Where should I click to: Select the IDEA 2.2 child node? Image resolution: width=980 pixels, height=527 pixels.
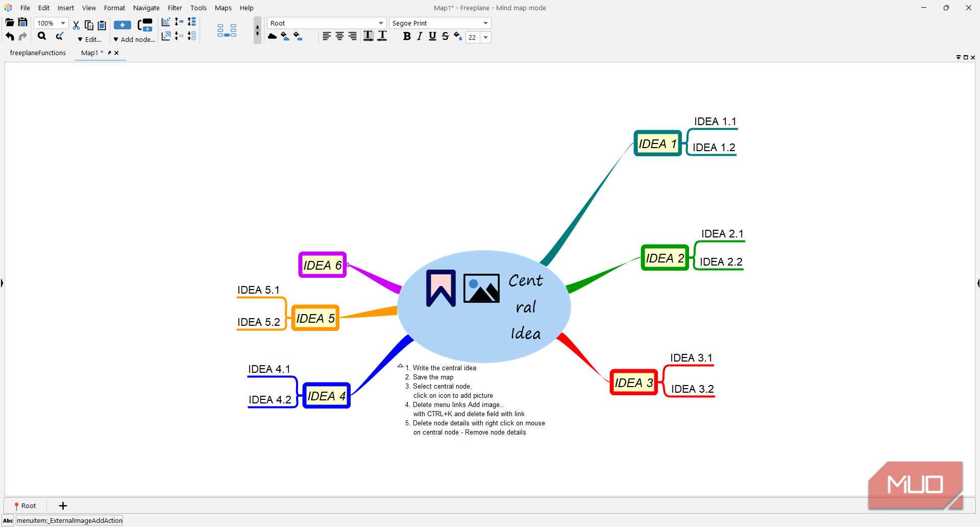click(721, 261)
